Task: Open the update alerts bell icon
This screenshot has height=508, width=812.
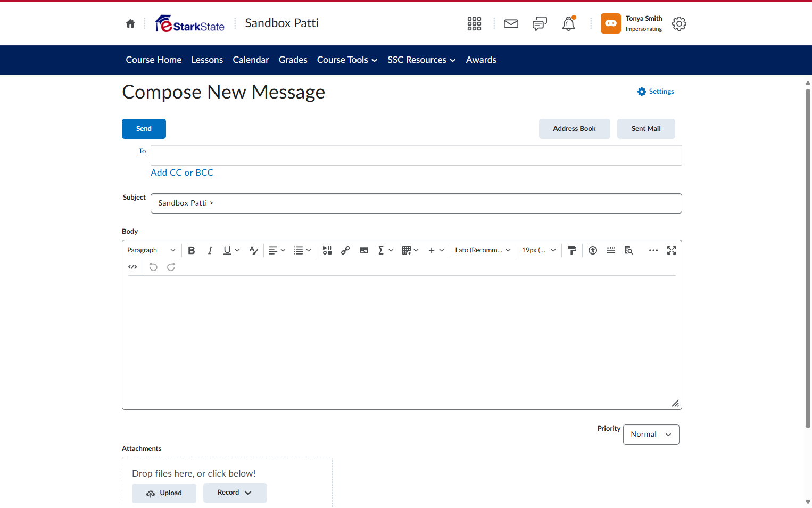Action: [569, 23]
